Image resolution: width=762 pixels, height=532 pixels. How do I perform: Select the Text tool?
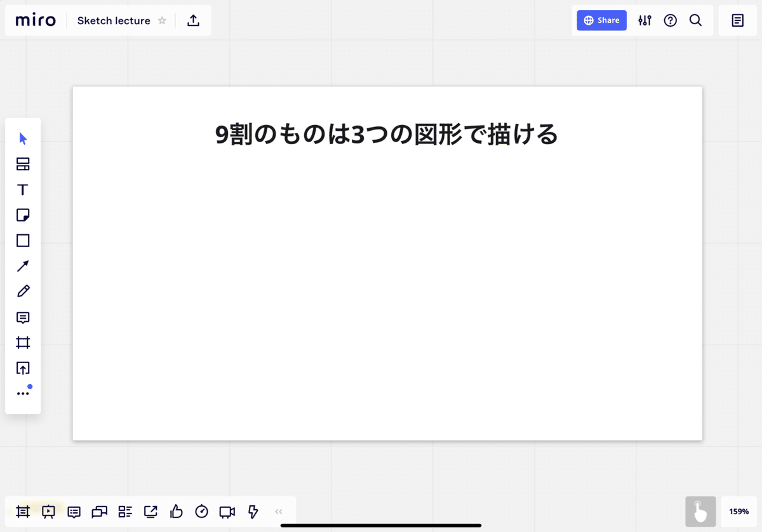pyautogui.click(x=23, y=189)
